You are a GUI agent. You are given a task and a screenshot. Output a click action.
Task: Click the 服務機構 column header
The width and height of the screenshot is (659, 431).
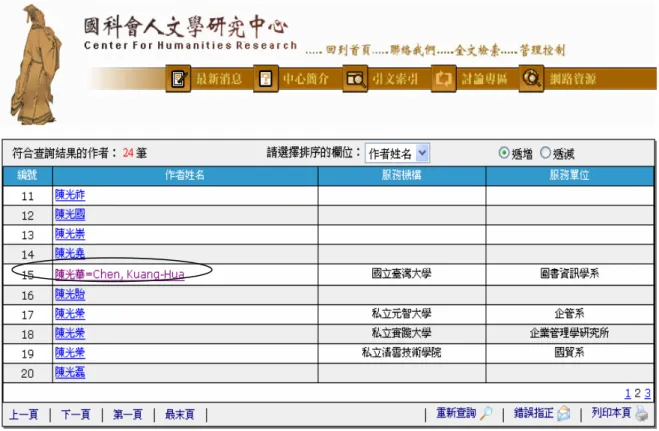coord(402,175)
